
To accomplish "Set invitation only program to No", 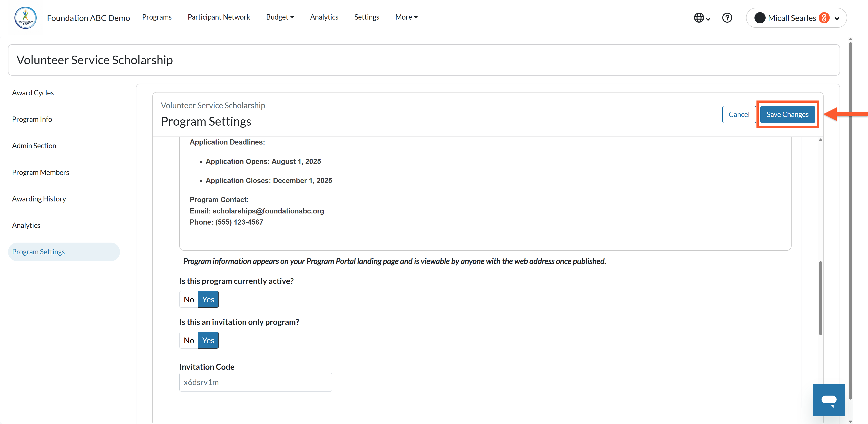I will point(189,340).
